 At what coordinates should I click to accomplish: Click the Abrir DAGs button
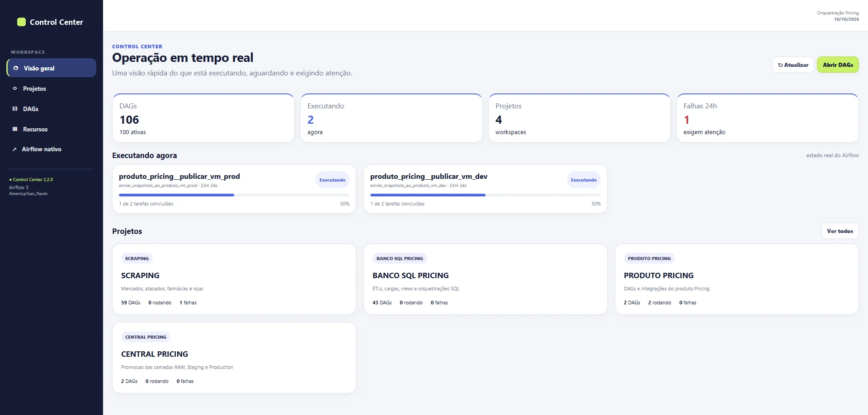[x=838, y=65]
